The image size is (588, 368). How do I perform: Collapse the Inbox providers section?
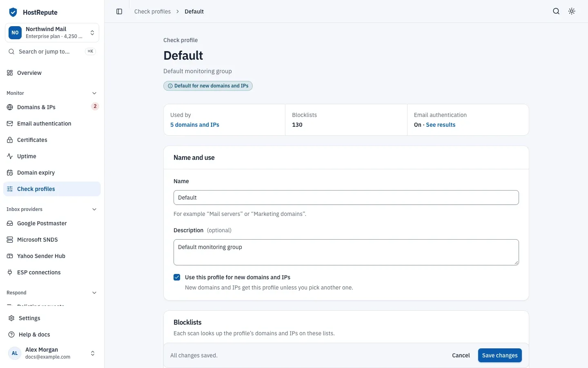[x=94, y=209]
